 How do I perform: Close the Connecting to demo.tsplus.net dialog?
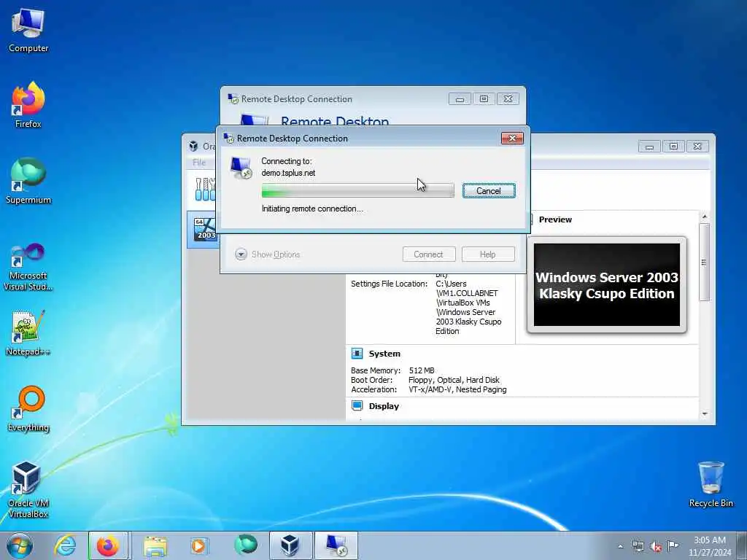click(512, 138)
